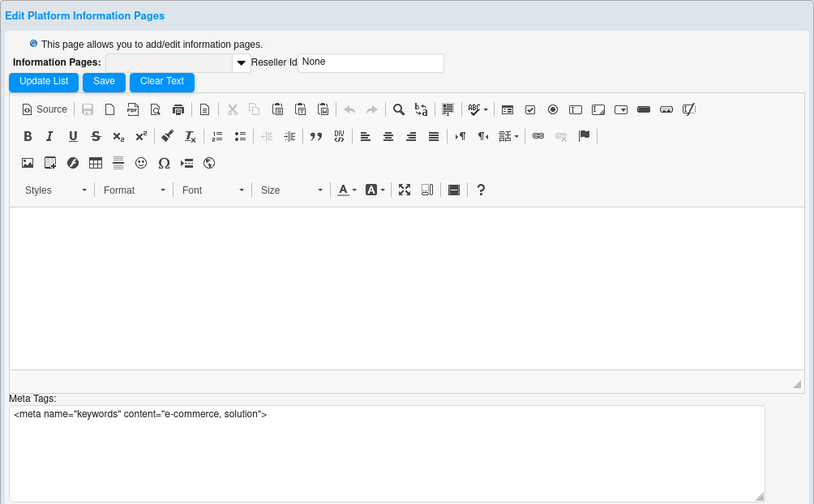
Task: Click the Copy Formatting paintbrush icon
Action: pyautogui.click(x=167, y=136)
